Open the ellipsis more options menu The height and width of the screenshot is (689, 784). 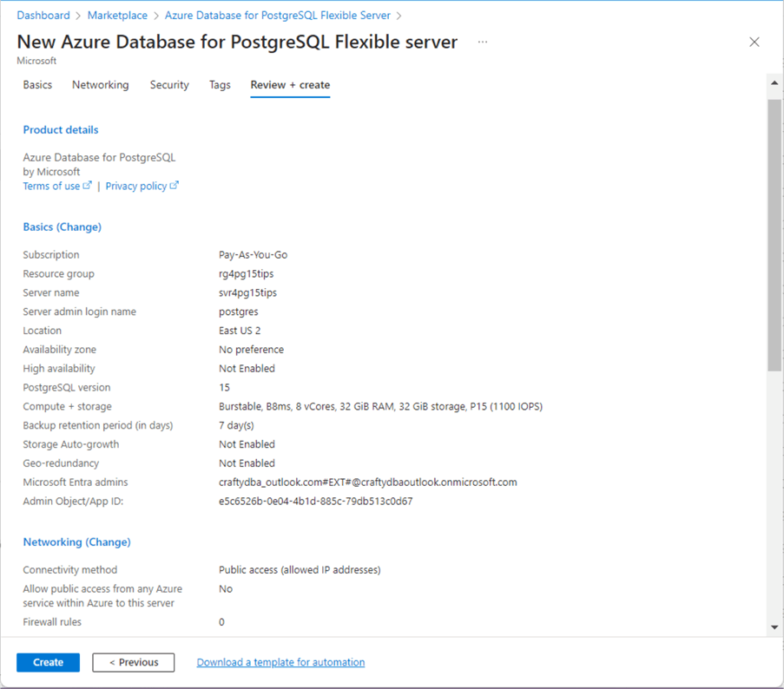[x=483, y=43]
